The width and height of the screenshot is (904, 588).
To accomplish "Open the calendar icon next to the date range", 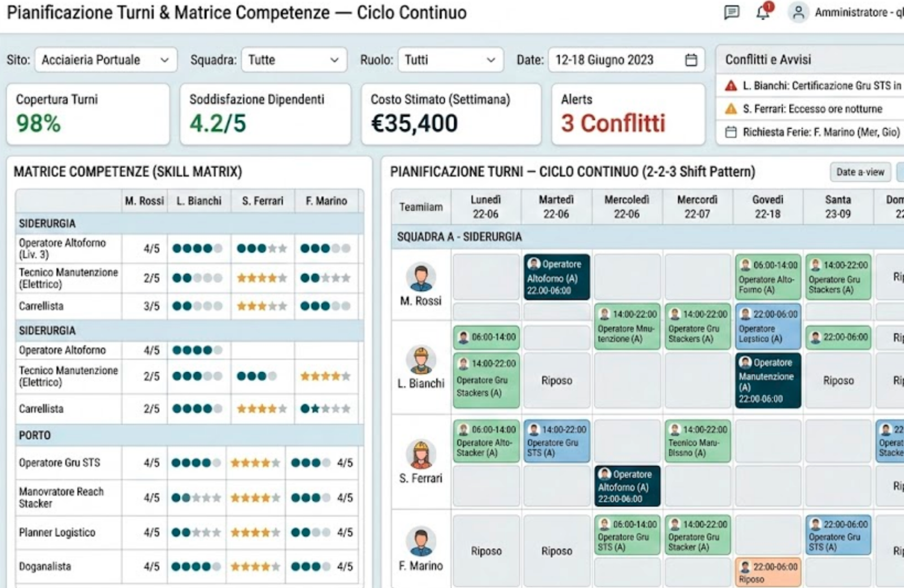I will tap(690, 59).
